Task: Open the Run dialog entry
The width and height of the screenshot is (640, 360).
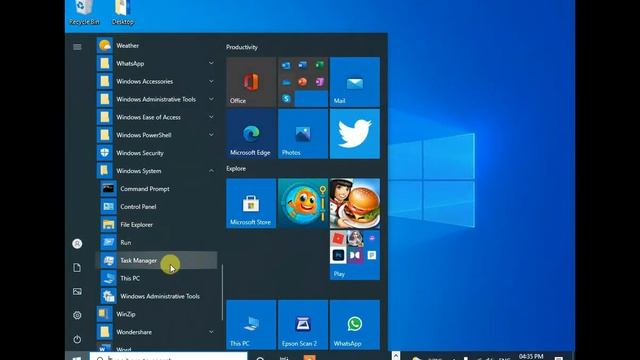Action: (157, 242)
